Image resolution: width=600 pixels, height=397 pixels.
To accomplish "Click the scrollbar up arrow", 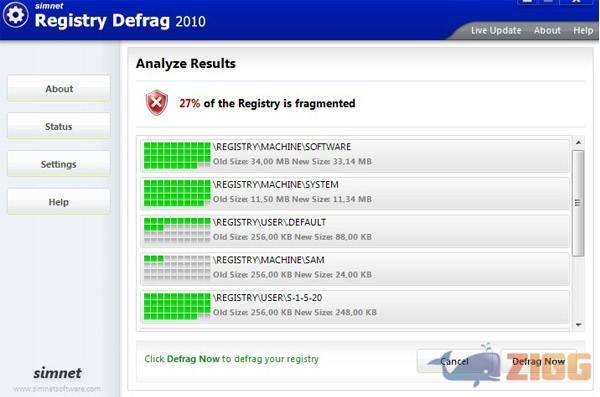I will tap(578, 142).
